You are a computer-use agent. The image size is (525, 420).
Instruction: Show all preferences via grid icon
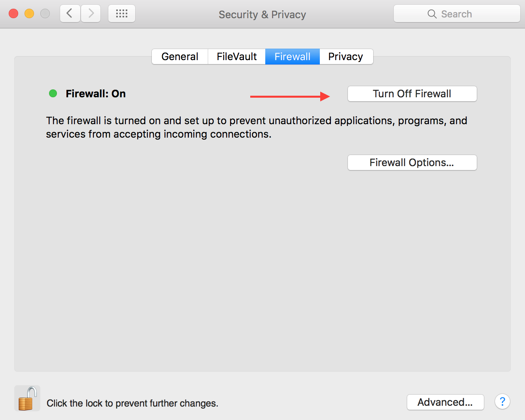point(122,14)
